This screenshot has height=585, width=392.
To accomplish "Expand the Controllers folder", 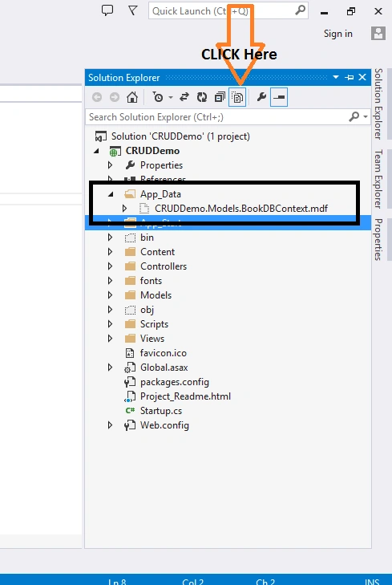I will pyautogui.click(x=111, y=266).
